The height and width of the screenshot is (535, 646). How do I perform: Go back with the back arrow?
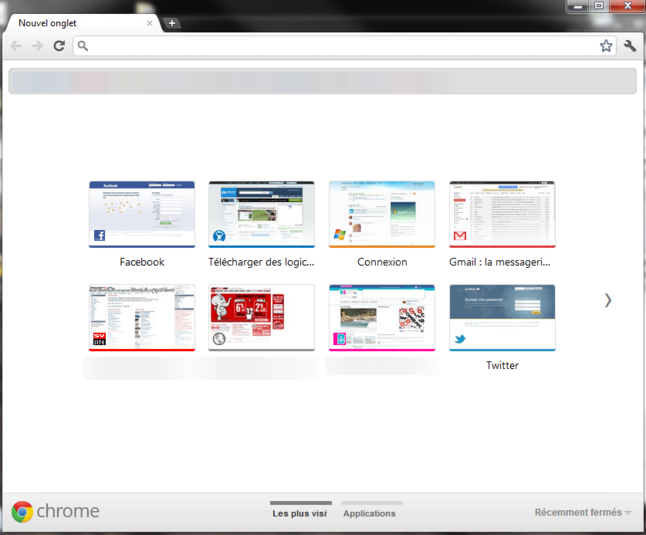(x=16, y=46)
